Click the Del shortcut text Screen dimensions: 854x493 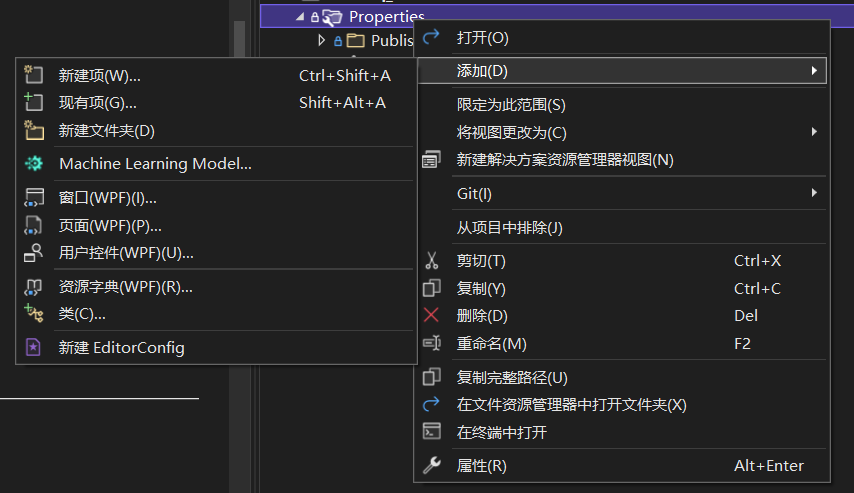point(746,315)
